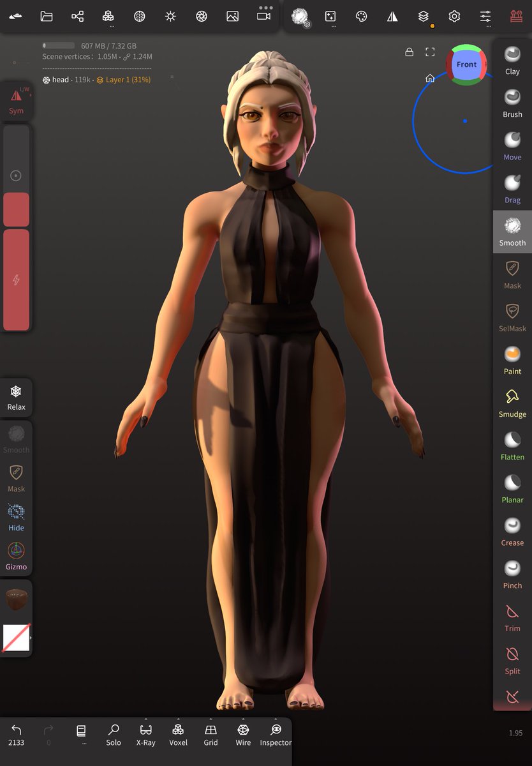Expand the arrow above Voxel
This screenshot has width=532, height=766.
(178, 719)
